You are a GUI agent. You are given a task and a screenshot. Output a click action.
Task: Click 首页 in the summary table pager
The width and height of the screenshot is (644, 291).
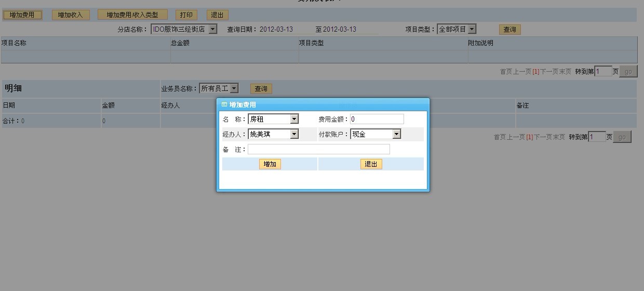[506, 72]
